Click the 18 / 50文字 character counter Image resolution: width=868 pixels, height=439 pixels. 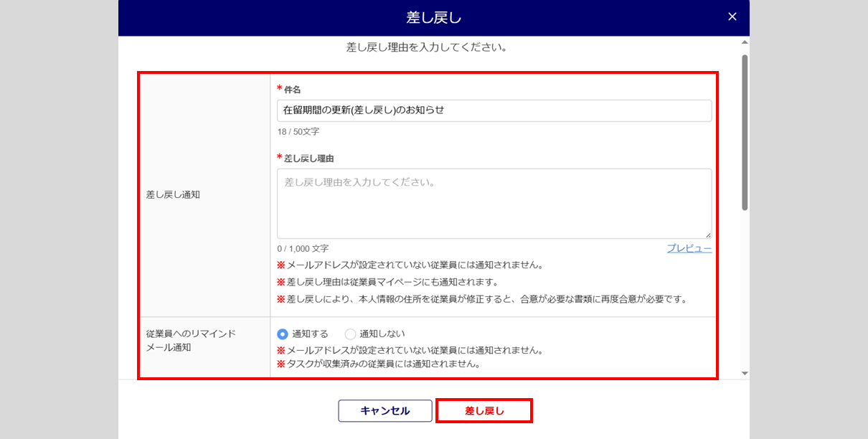click(x=298, y=132)
